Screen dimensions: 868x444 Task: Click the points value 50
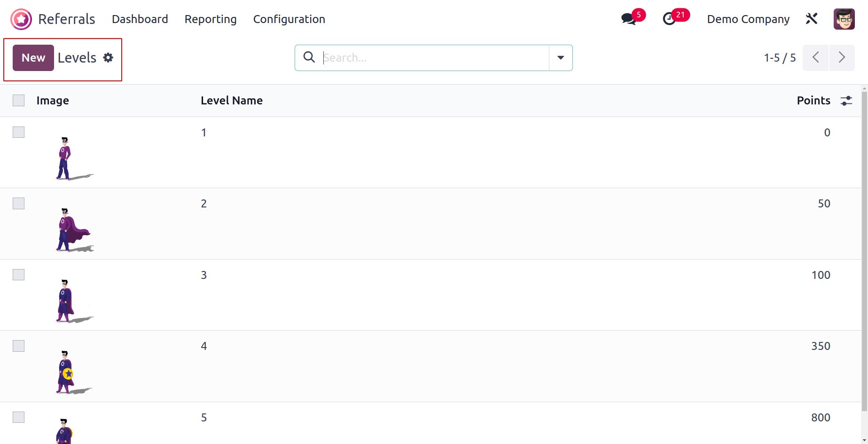(824, 204)
